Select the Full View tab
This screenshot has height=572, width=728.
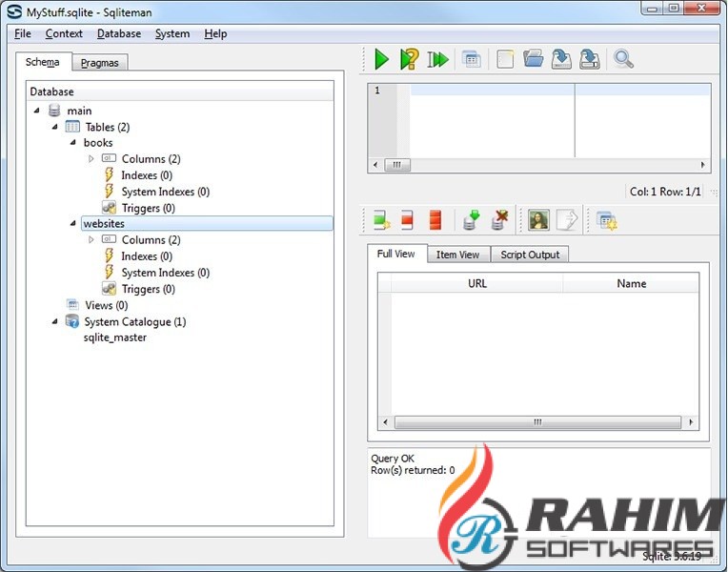pos(396,254)
